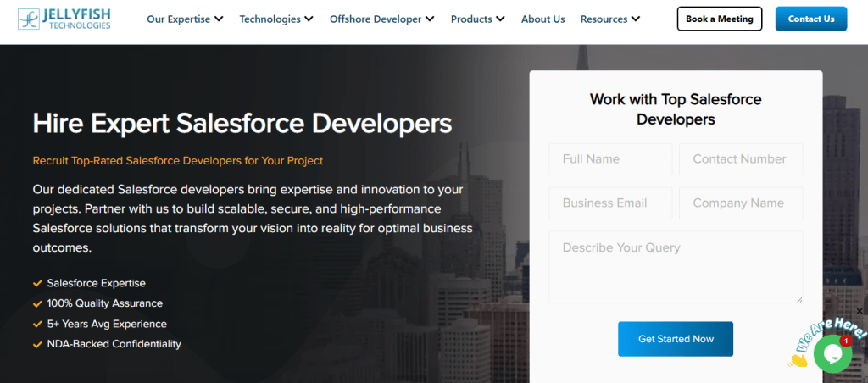Expand the Offshore Developer menu
The width and height of the screenshot is (868, 383).
(x=381, y=19)
